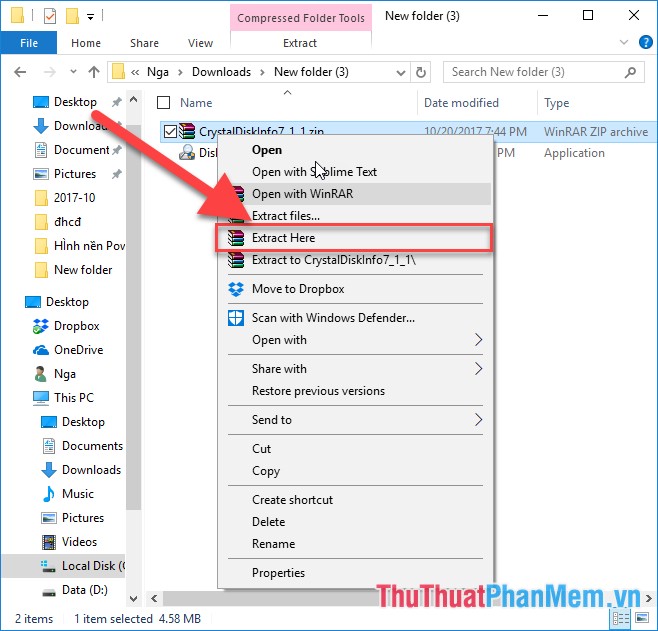Click the Dropbox icon next to Move to Dropbox

coord(236,289)
